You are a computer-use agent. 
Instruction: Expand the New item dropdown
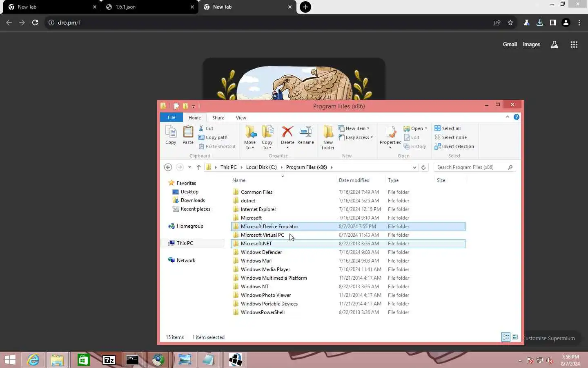368,128
